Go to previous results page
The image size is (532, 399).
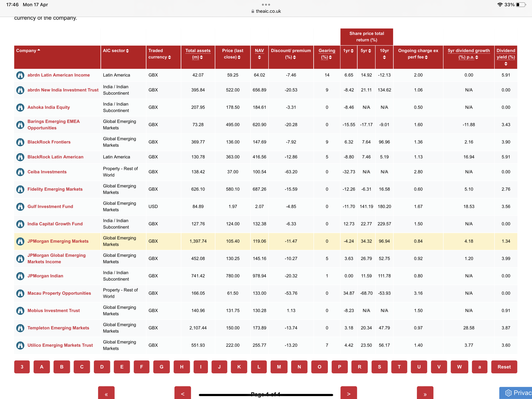(182, 393)
